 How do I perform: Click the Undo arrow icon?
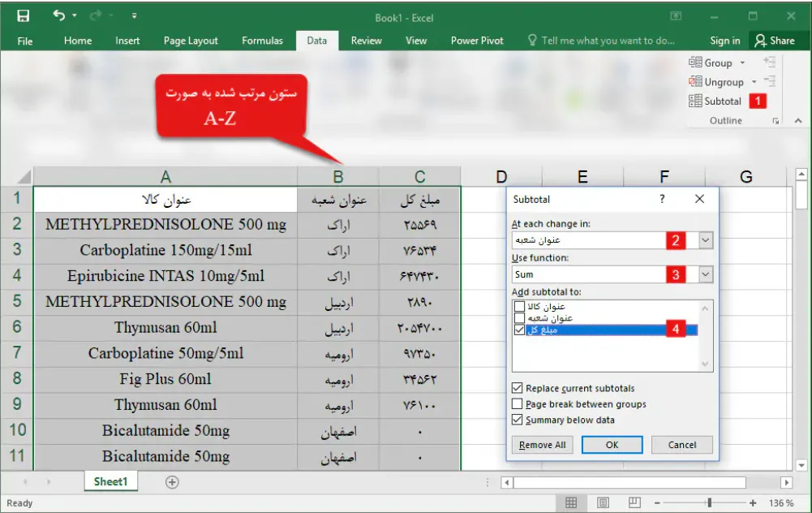click(58, 15)
